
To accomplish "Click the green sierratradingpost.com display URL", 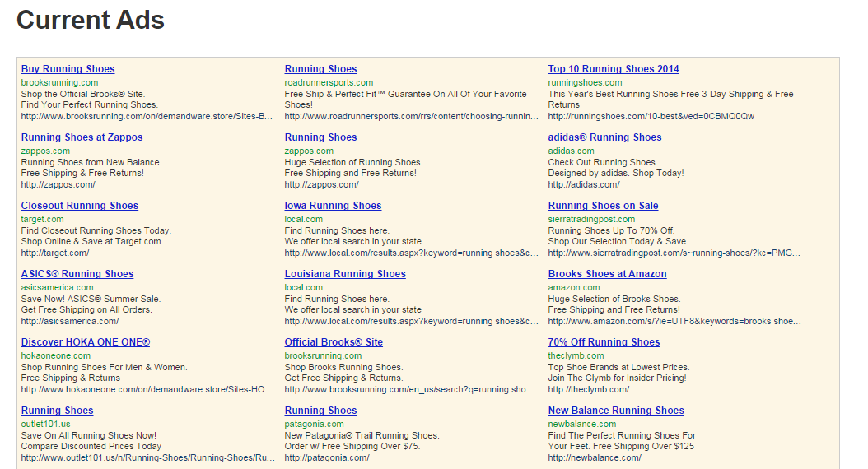I will coord(591,220).
